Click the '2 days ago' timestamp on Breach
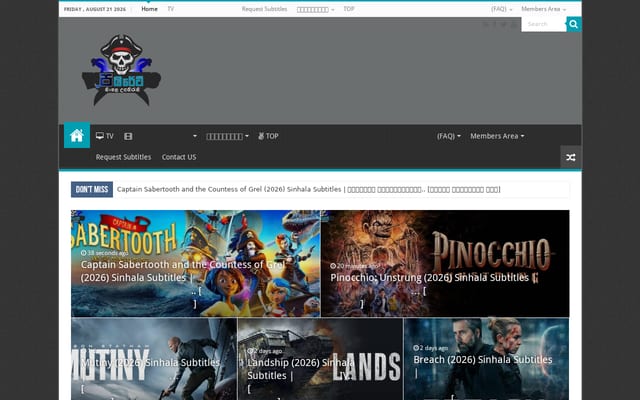The height and width of the screenshot is (400, 640). (431, 348)
